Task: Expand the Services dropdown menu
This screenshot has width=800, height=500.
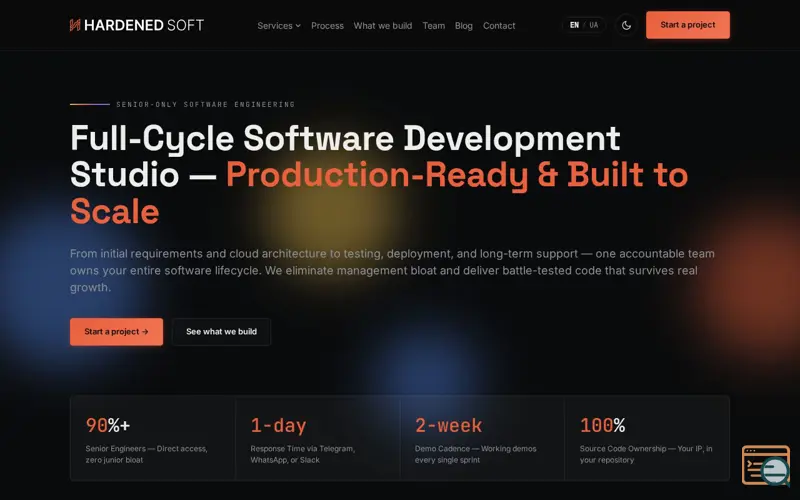Action: pos(279,26)
